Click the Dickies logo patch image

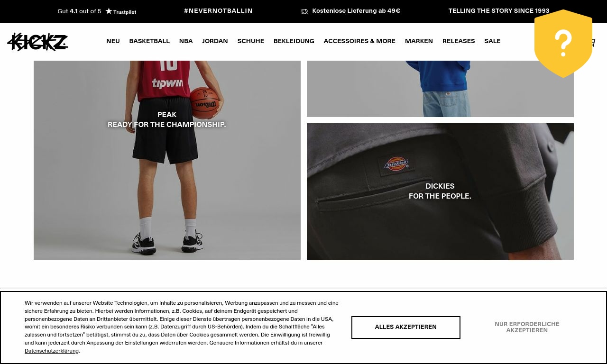click(x=396, y=164)
